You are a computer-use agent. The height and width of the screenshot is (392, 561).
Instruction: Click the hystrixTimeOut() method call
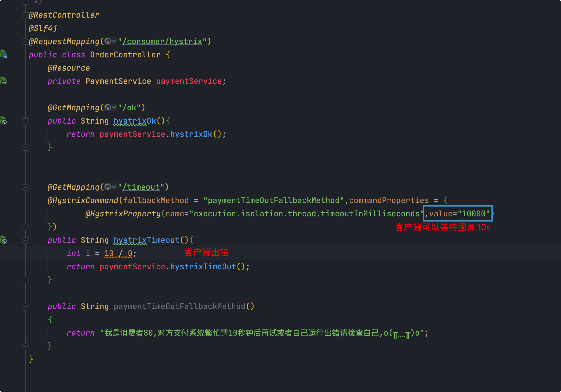tap(203, 267)
